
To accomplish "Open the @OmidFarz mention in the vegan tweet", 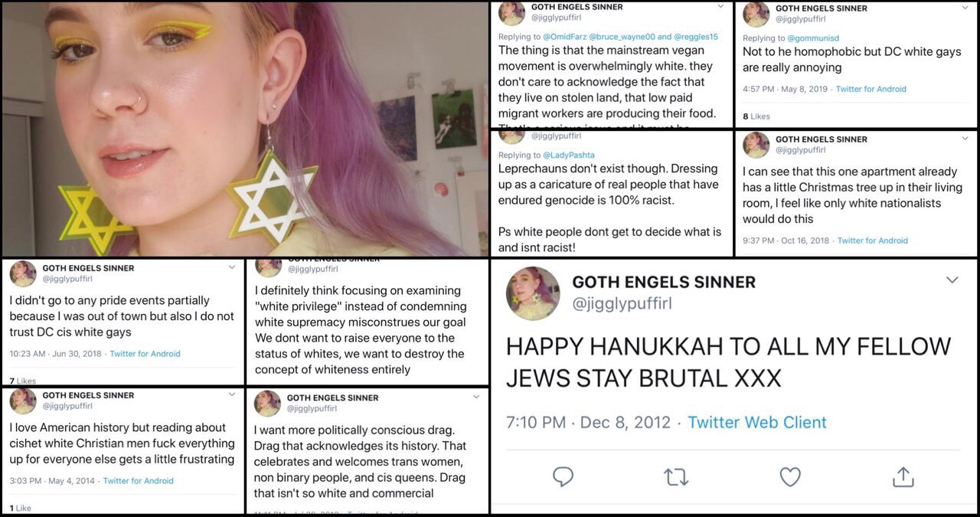I will (x=563, y=36).
